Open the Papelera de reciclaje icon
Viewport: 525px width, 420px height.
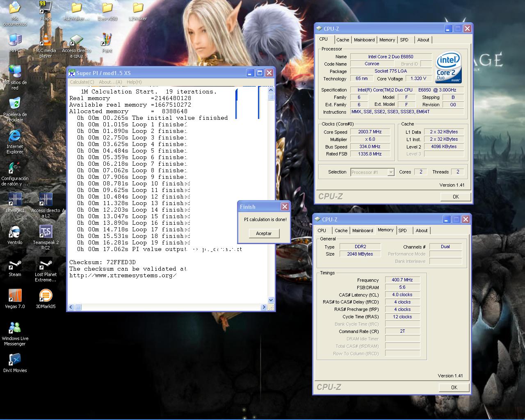15,104
